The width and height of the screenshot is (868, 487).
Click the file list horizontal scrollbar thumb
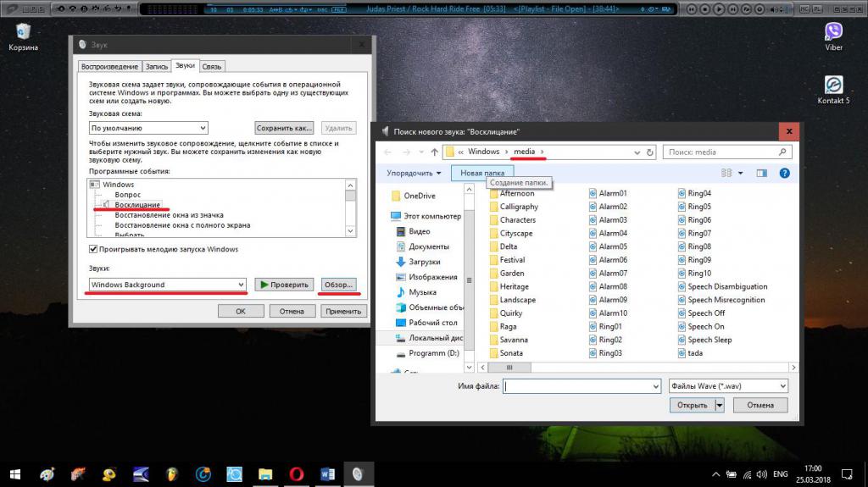coord(509,368)
